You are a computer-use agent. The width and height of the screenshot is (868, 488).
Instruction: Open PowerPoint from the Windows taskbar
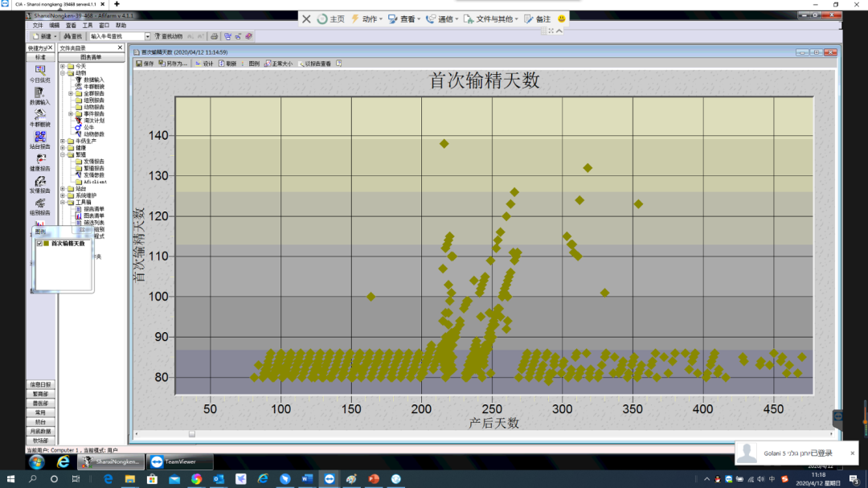pyautogui.click(x=374, y=479)
